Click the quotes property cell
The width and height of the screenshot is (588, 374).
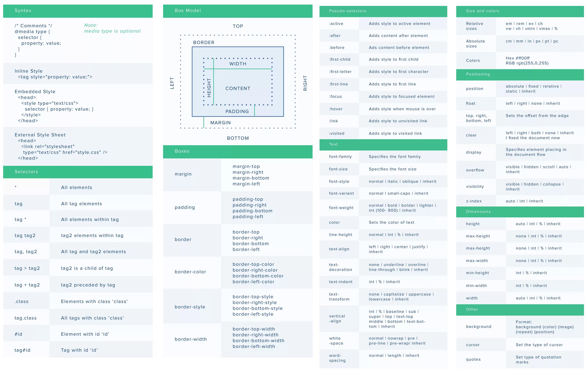[x=473, y=359]
